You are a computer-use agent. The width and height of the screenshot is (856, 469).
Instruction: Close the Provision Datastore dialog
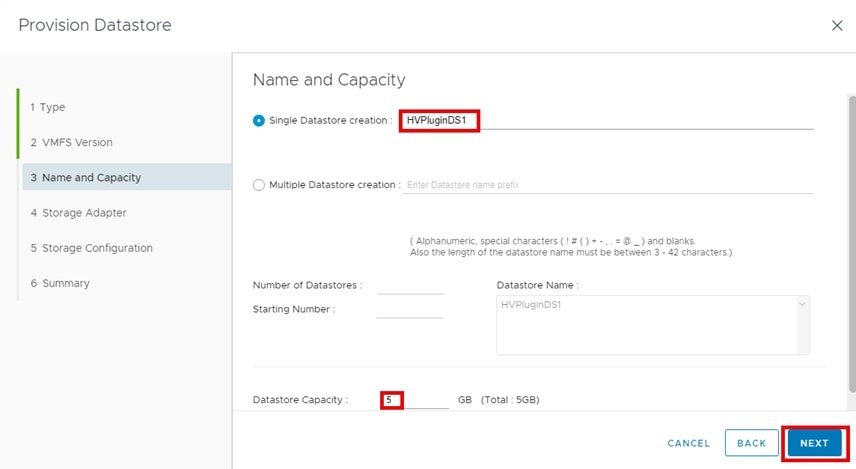(837, 26)
